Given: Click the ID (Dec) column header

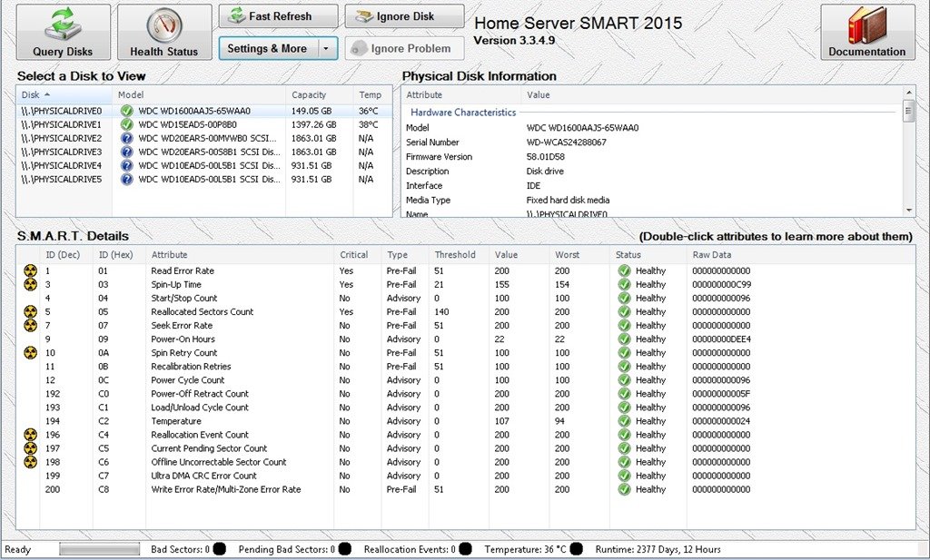Looking at the screenshot, I should (65, 255).
